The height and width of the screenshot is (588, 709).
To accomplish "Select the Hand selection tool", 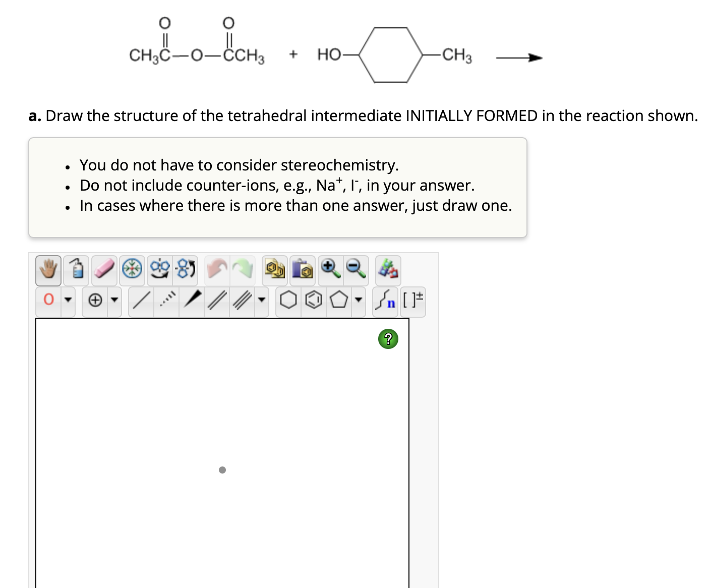I will coord(48,270).
